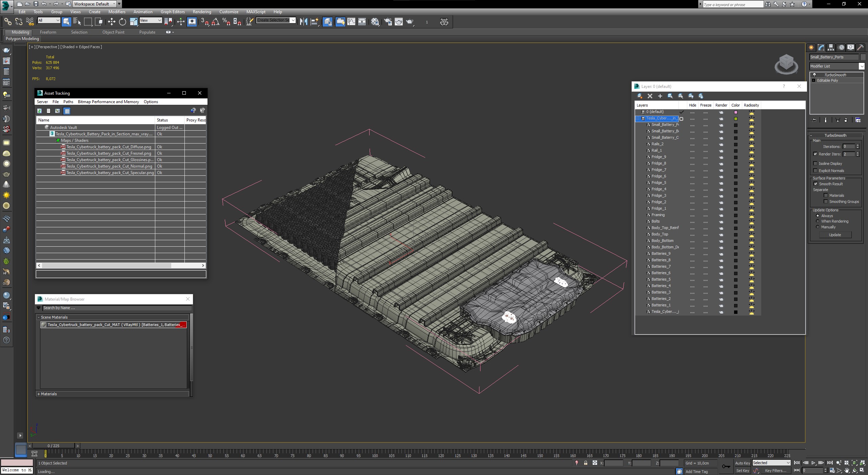Open Paths menu in Asset Tracking
Image resolution: width=868 pixels, height=475 pixels.
point(68,102)
